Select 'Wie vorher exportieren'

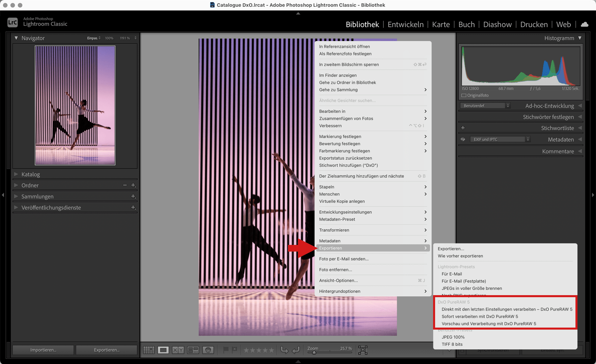pyautogui.click(x=460, y=256)
